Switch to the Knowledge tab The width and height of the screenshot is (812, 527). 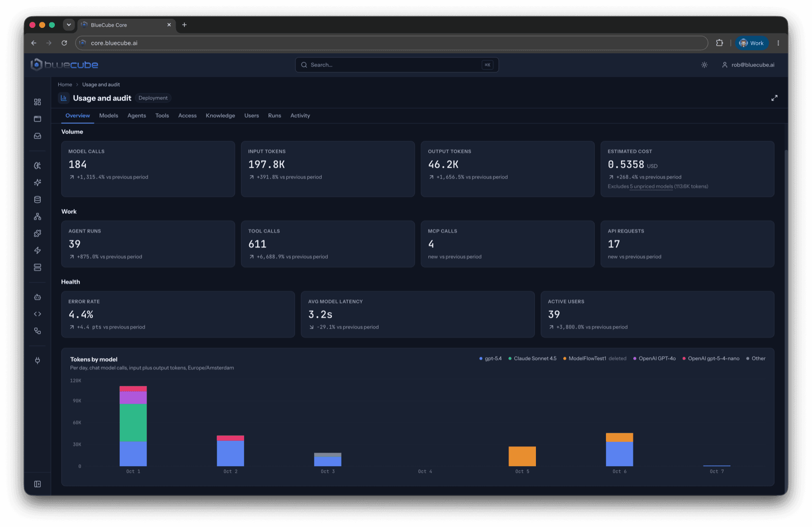point(220,116)
